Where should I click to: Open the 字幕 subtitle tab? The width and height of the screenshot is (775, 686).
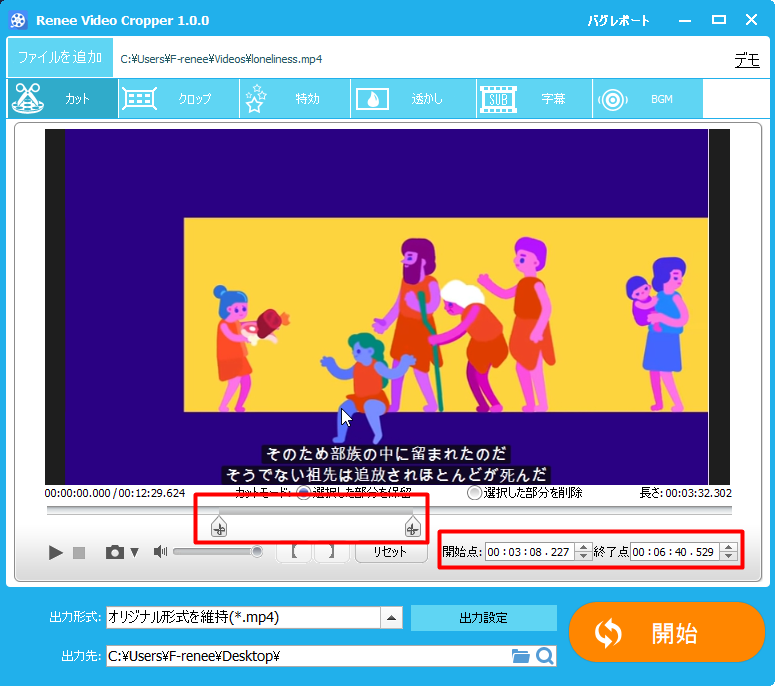(x=534, y=99)
